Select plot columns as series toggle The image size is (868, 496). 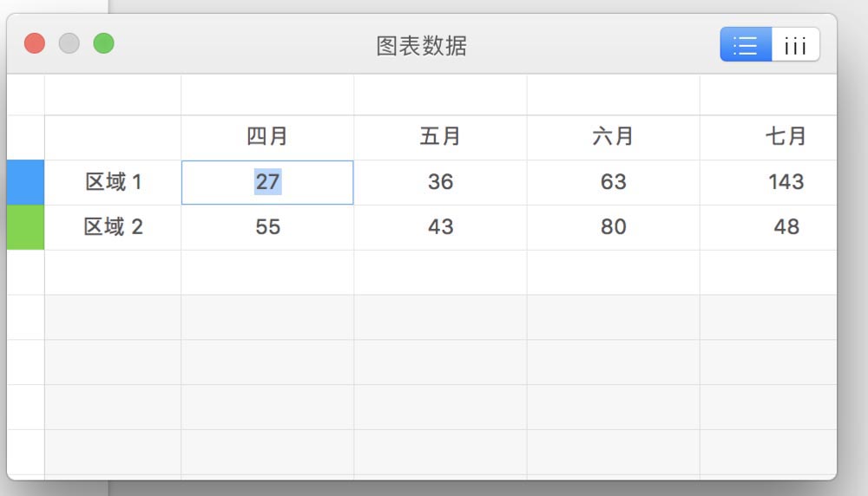point(795,44)
